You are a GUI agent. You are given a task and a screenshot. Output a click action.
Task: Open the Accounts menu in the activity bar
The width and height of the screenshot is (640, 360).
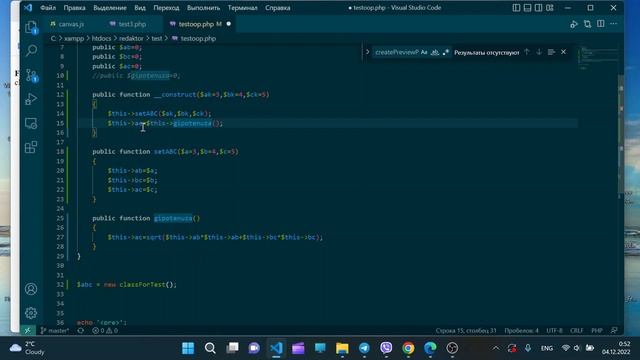pyautogui.click(x=31, y=289)
